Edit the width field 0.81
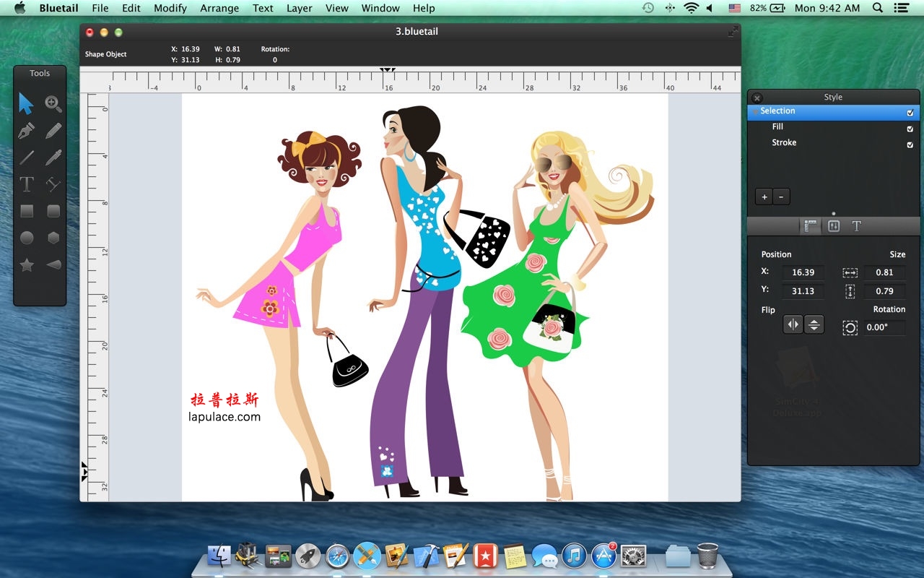Screen dimensions: 924x578 (884, 272)
